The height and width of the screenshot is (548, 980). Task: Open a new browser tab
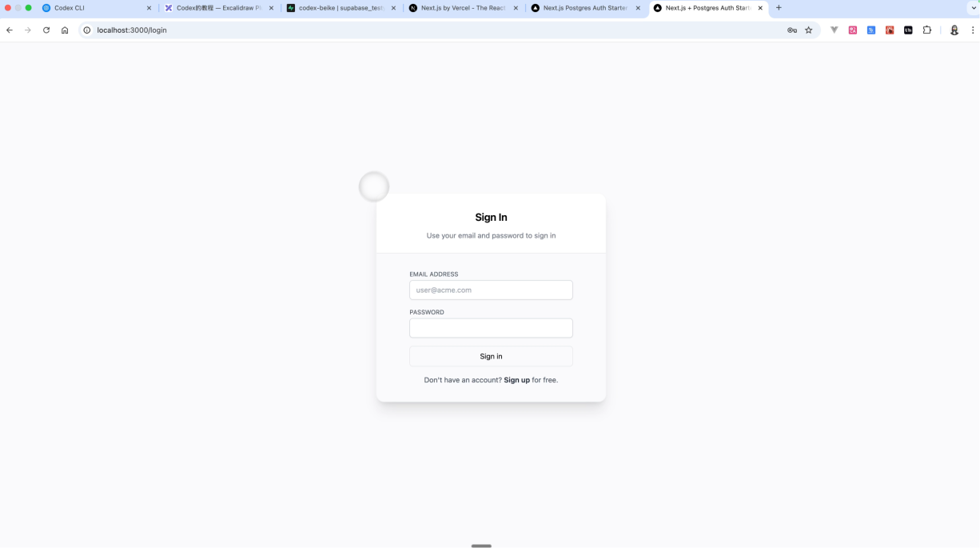click(779, 8)
